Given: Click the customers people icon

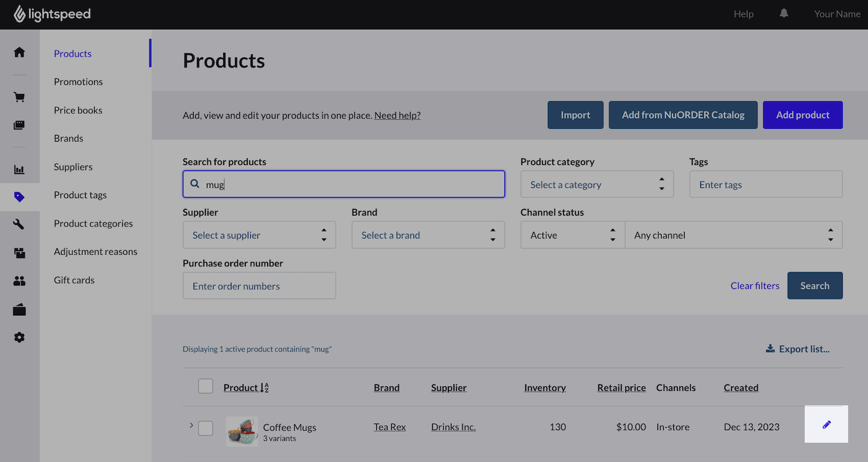Looking at the screenshot, I should [19, 281].
